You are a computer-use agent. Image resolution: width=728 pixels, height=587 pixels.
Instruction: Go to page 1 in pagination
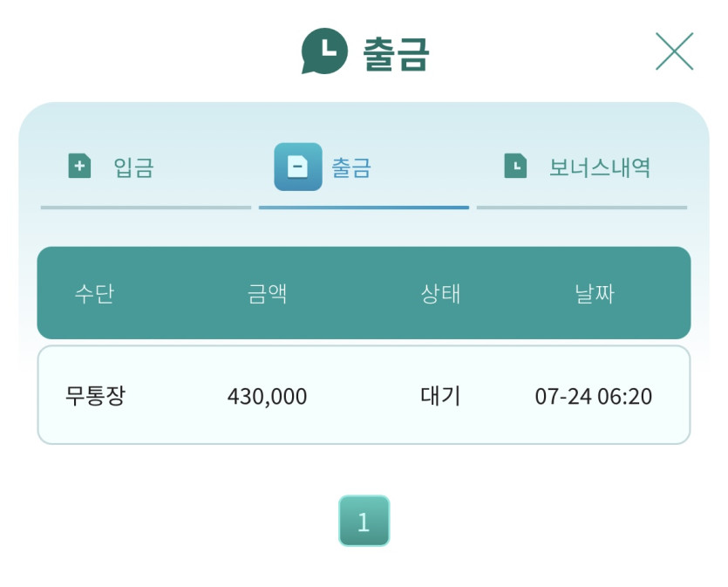coord(364,521)
